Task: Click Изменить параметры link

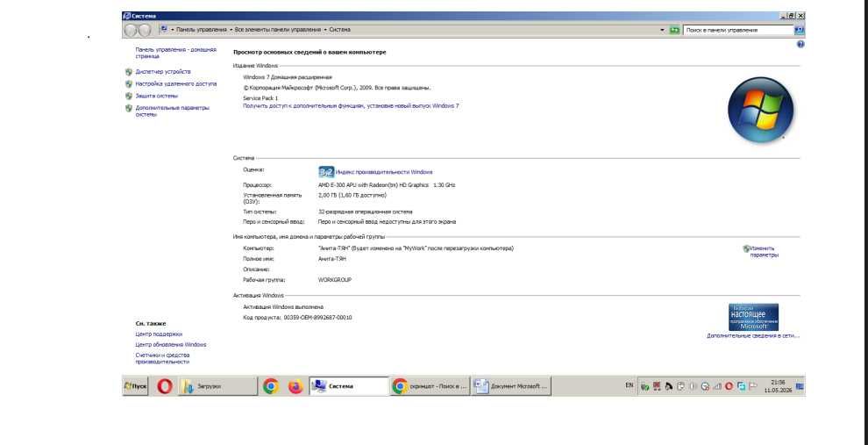Action: [x=764, y=252]
